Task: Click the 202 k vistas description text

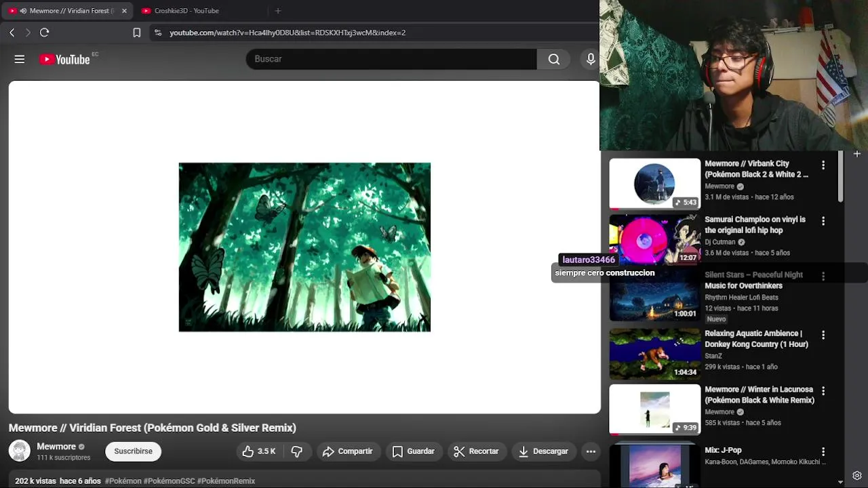Action: pos(35,481)
